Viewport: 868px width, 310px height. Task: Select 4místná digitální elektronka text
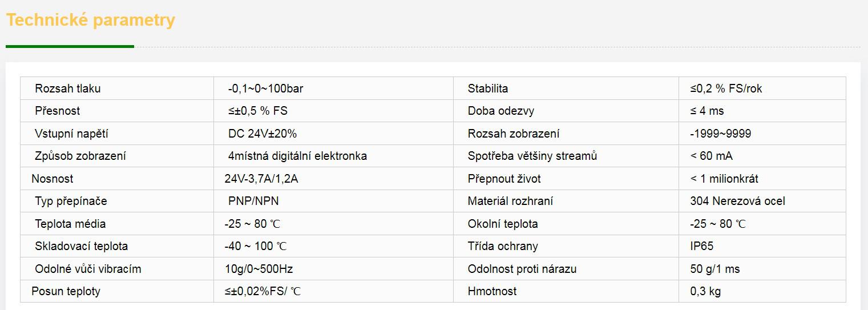297,156
